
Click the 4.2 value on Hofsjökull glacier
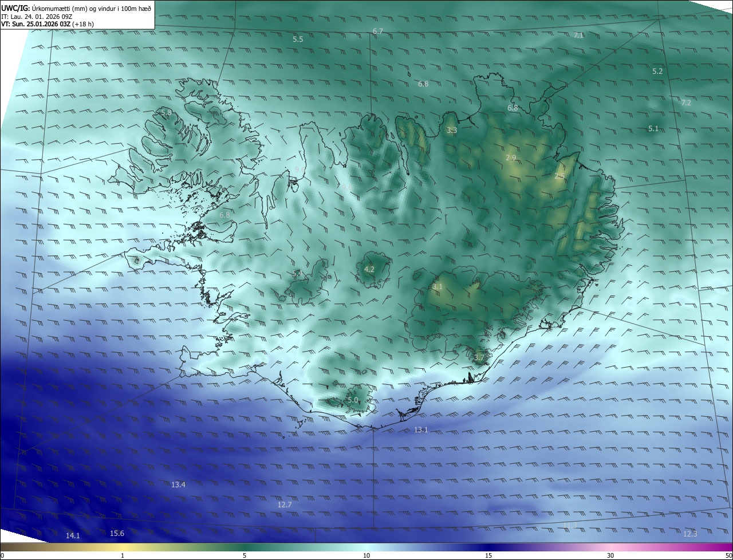tap(369, 269)
